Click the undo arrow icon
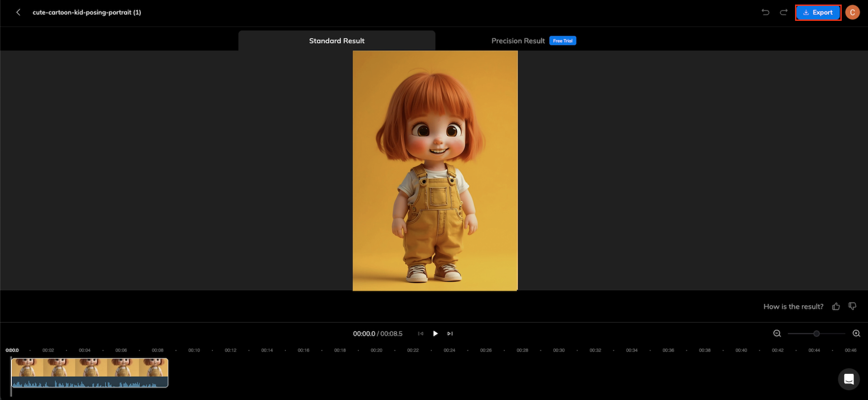 (766, 12)
